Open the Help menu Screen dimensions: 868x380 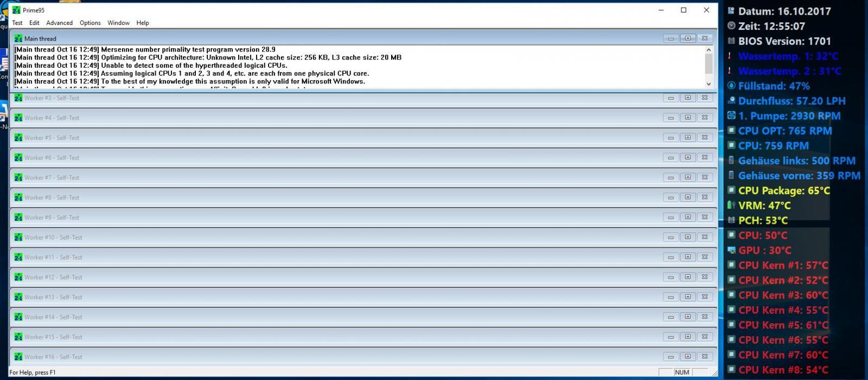pos(143,23)
